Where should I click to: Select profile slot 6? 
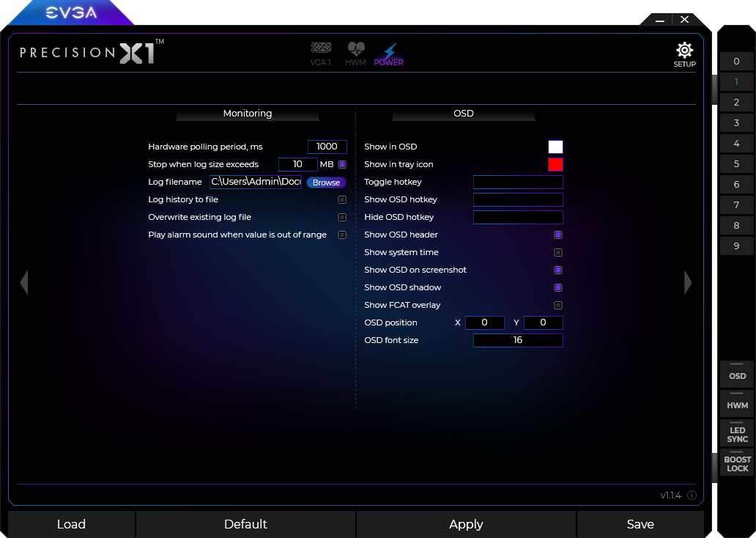[736, 184]
